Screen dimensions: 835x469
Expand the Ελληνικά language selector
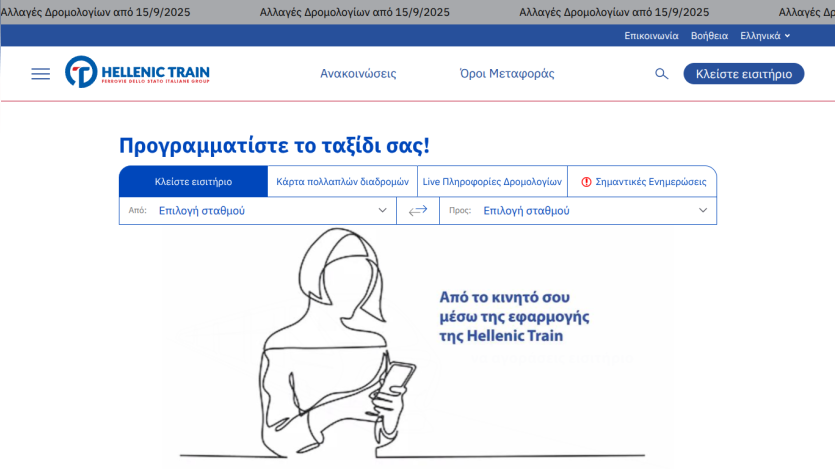click(765, 36)
